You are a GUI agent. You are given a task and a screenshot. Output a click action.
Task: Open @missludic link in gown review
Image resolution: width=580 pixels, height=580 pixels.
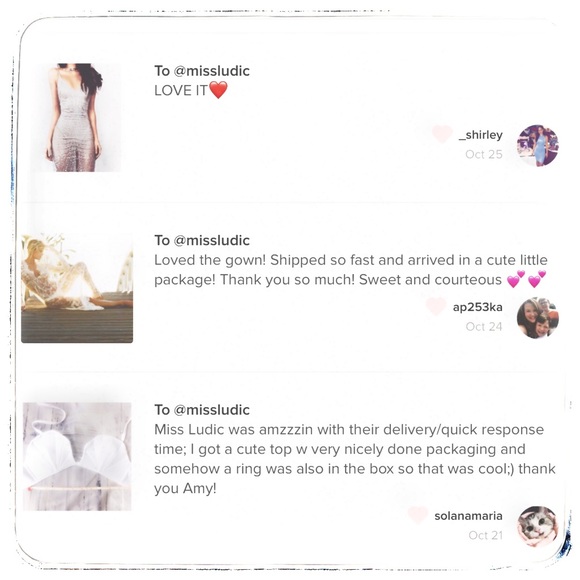tap(212, 240)
